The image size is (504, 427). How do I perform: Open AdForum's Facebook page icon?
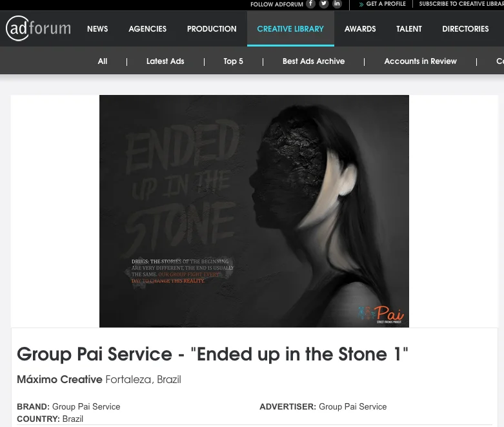310,4
